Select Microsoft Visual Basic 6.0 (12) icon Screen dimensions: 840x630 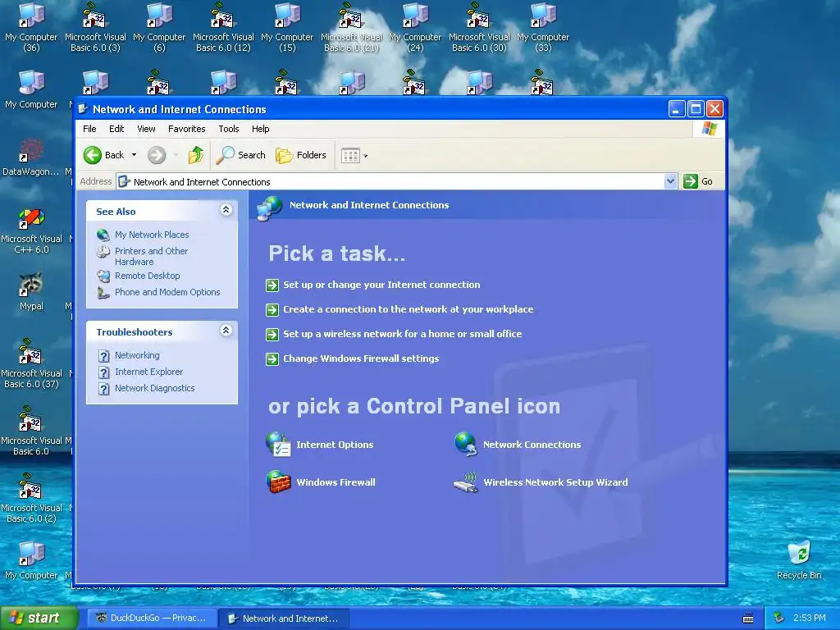(223, 27)
